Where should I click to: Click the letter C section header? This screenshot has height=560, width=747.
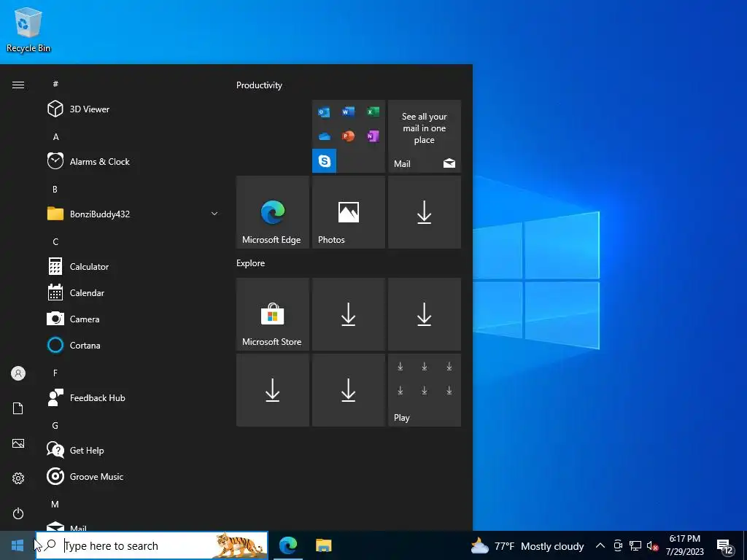[55, 242]
